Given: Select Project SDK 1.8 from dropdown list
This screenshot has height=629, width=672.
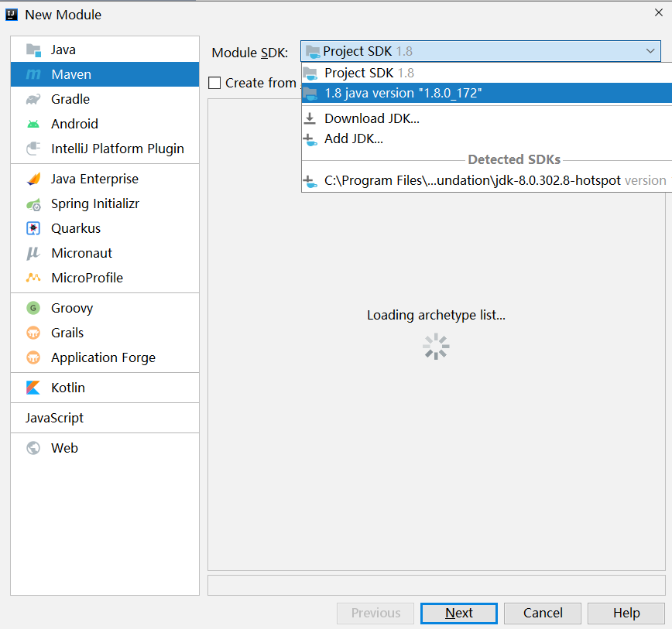Looking at the screenshot, I should 486,73.
